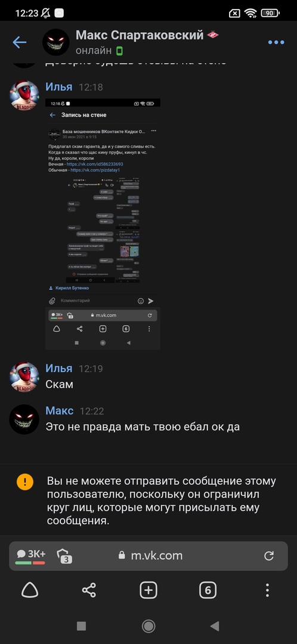Reload page with refresh icon
Image resolution: width=297 pixels, height=644 pixels.
tap(268, 556)
